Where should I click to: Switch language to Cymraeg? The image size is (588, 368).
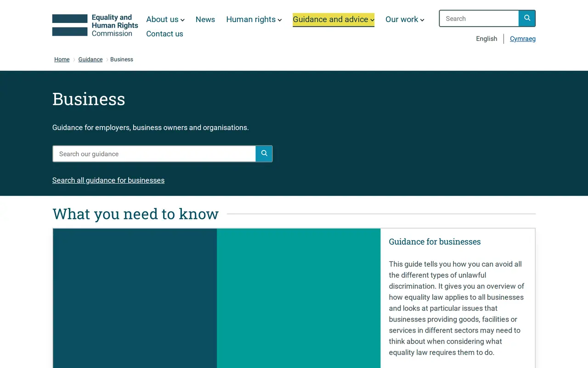coord(523,39)
